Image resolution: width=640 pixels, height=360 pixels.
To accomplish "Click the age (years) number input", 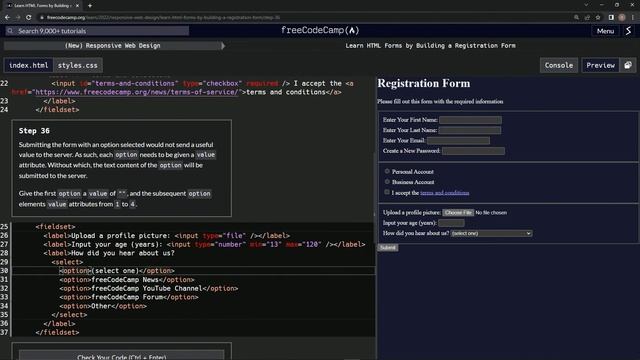I will [x=451, y=223].
